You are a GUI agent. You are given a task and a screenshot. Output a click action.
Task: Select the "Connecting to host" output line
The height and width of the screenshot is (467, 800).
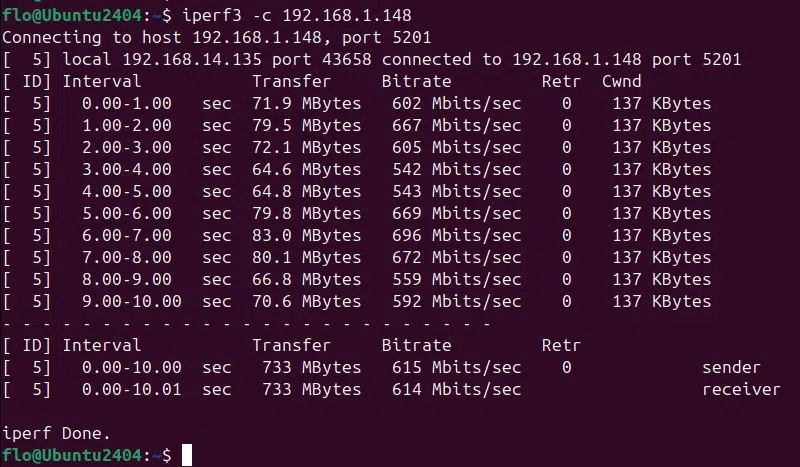tap(216, 38)
